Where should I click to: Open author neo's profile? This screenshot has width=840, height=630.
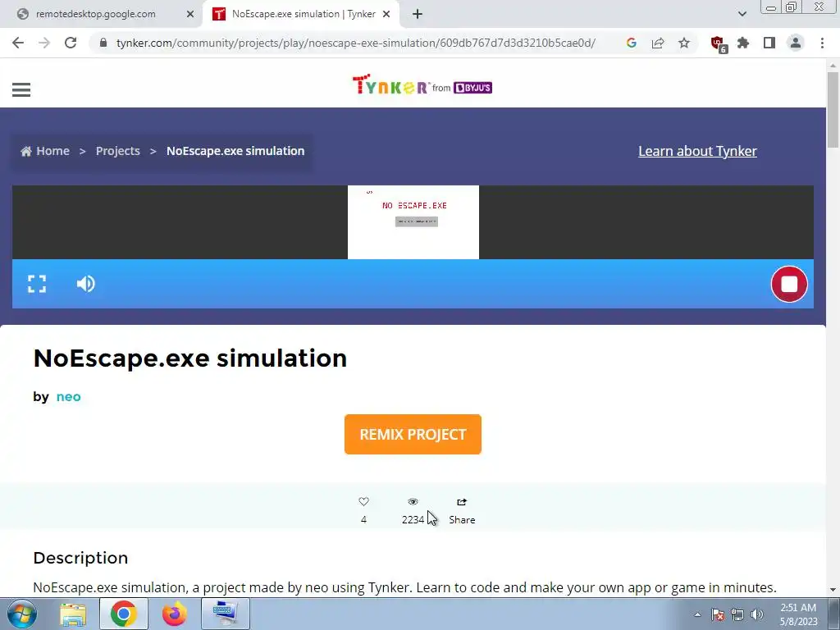(69, 397)
